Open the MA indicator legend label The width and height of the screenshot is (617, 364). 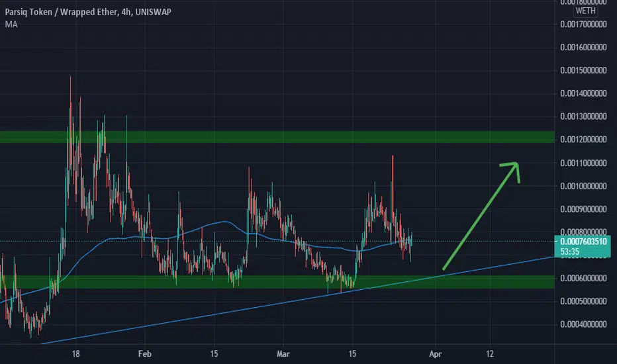tap(11, 24)
